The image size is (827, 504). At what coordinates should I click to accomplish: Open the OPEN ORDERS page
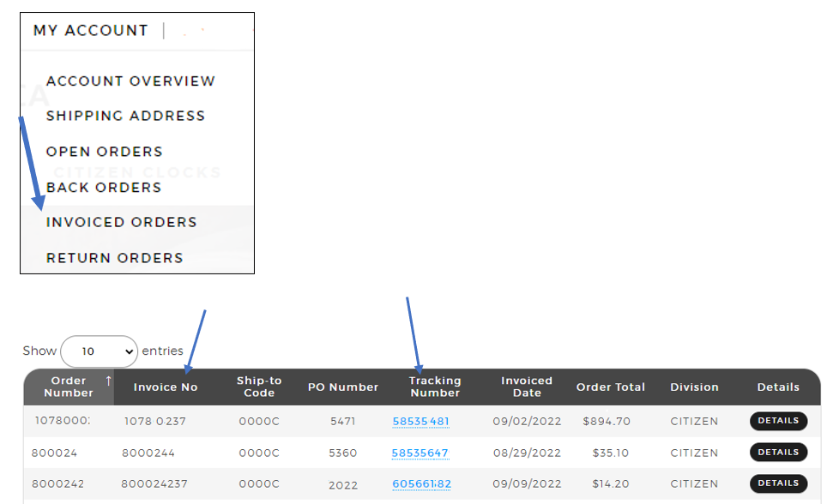pyautogui.click(x=105, y=152)
